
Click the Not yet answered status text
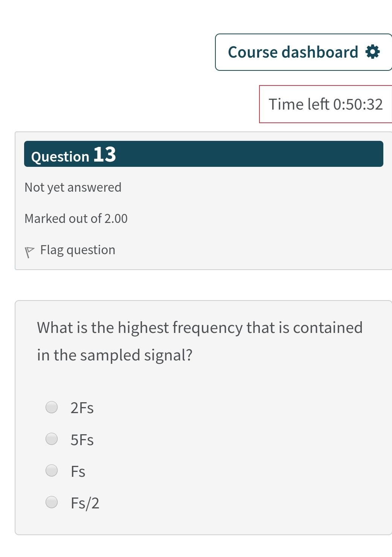(x=73, y=187)
